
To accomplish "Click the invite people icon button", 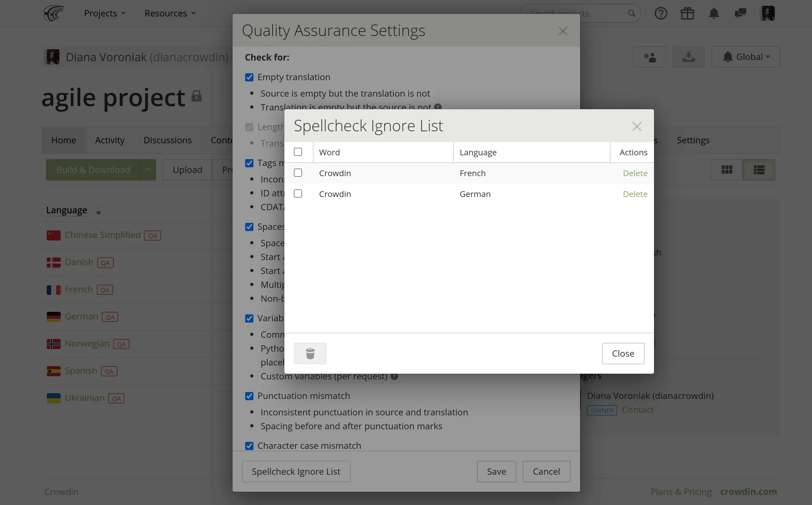I will click(x=650, y=57).
